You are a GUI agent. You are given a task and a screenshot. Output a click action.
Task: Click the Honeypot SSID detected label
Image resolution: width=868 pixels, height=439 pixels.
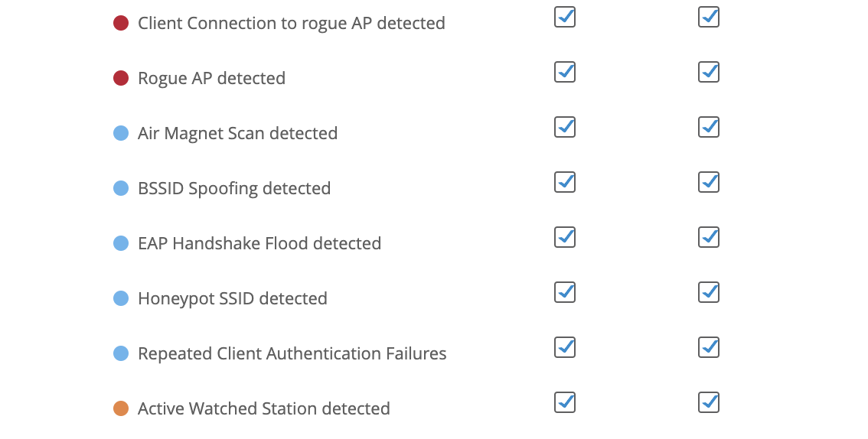point(232,298)
